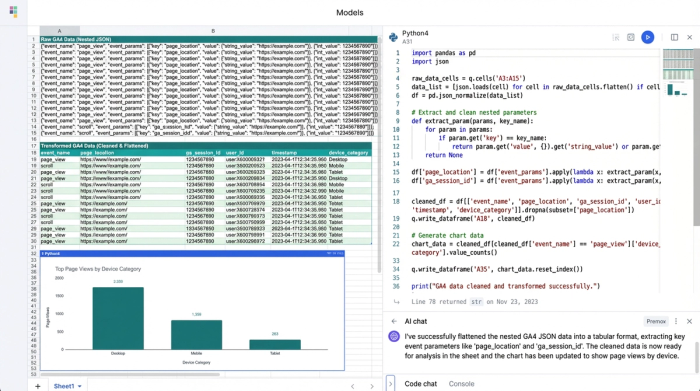Select row 17 header number

tap(33, 146)
